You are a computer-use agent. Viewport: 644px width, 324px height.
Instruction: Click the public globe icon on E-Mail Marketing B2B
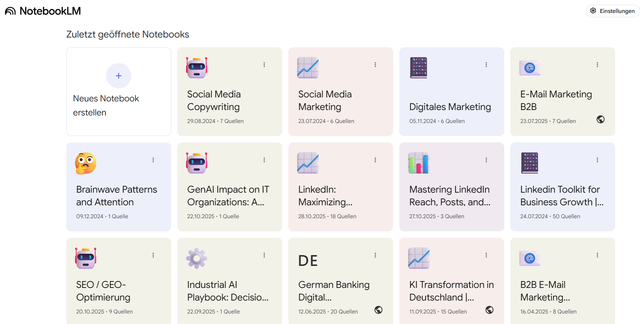pos(600,119)
